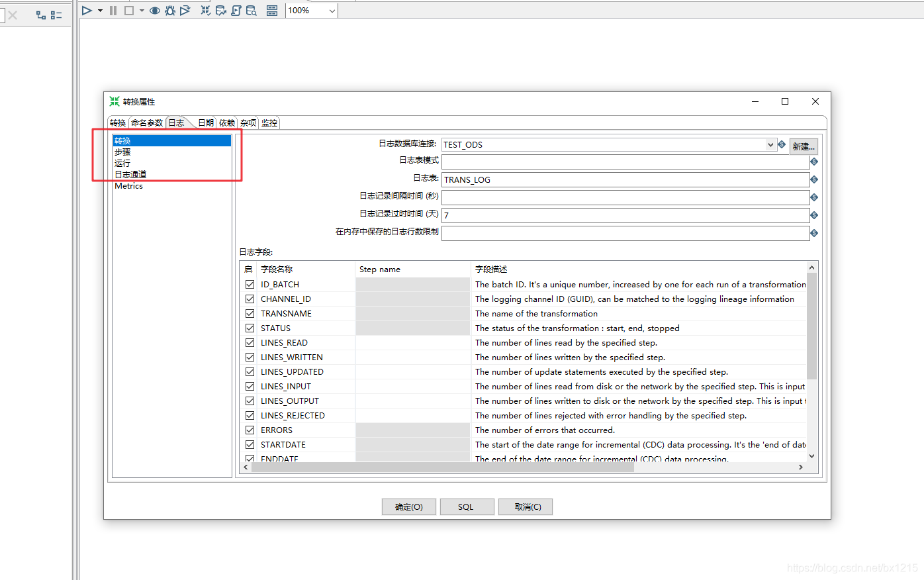Uncheck the LINES_READ log field checkbox
The width and height of the screenshot is (924, 580).
pyautogui.click(x=250, y=342)
